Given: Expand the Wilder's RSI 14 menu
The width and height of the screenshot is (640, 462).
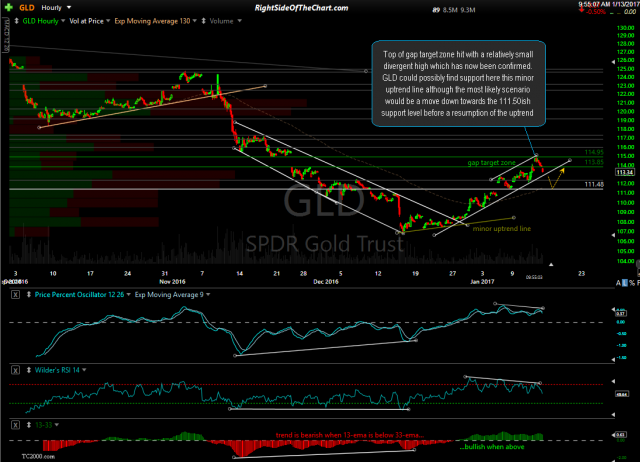Looking at the screenshot, I should [84, 370].
